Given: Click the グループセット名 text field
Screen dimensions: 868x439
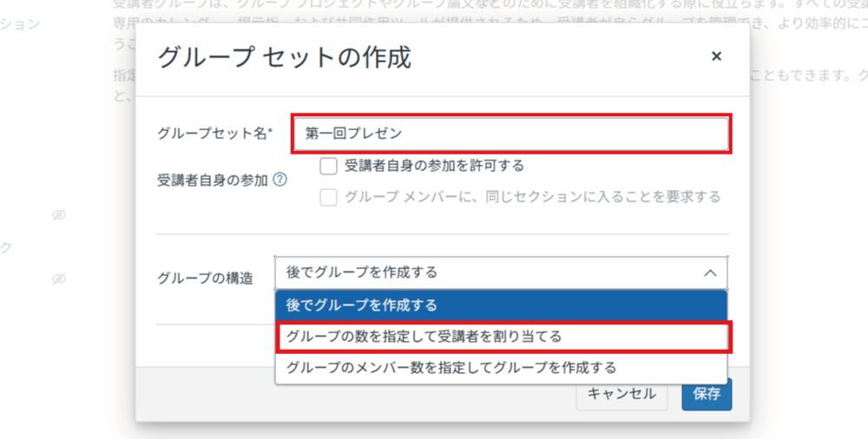Looking at the screenshot, I should point(510,134).
